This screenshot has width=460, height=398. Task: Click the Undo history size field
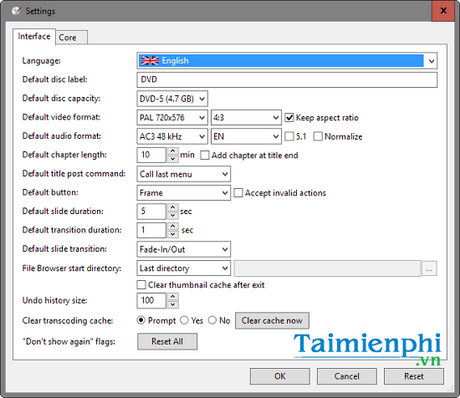point(151,301)
